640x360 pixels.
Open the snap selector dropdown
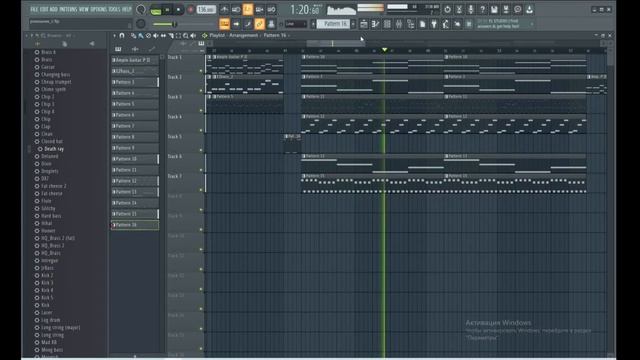pos(296,24)
